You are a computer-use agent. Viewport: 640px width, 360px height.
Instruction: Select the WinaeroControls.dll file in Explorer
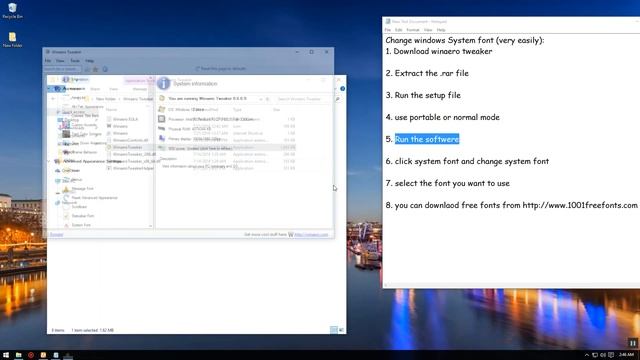[x=130, y=140]
